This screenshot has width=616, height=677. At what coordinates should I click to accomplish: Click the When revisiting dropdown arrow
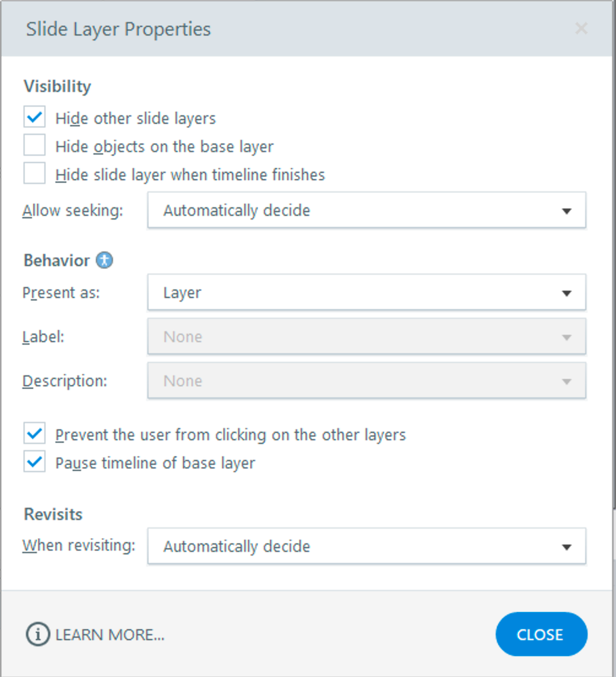pyautogui.click(x=567, y=547)
